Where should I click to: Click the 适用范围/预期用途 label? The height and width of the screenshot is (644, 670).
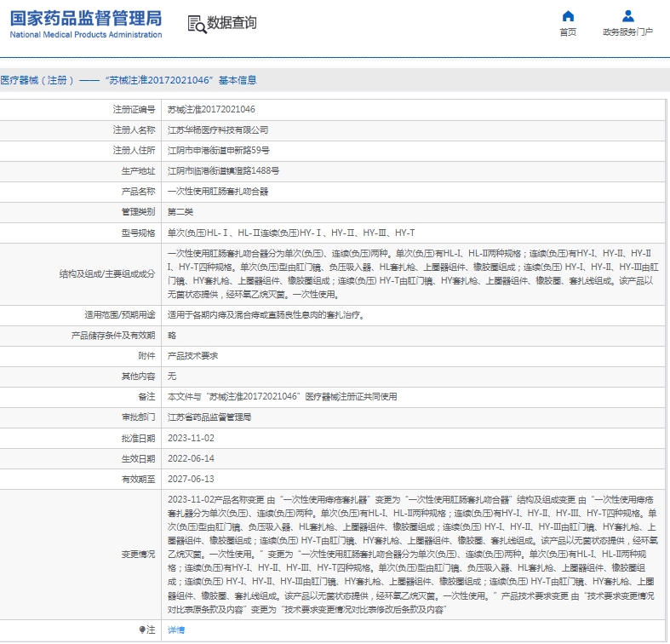pos(120,315)
